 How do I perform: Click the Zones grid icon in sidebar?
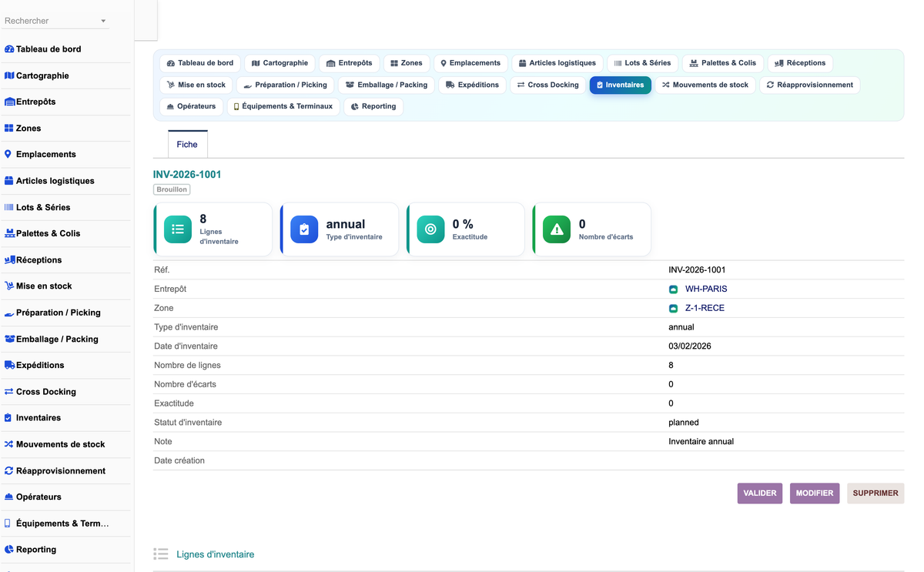(x=9, y=129)
